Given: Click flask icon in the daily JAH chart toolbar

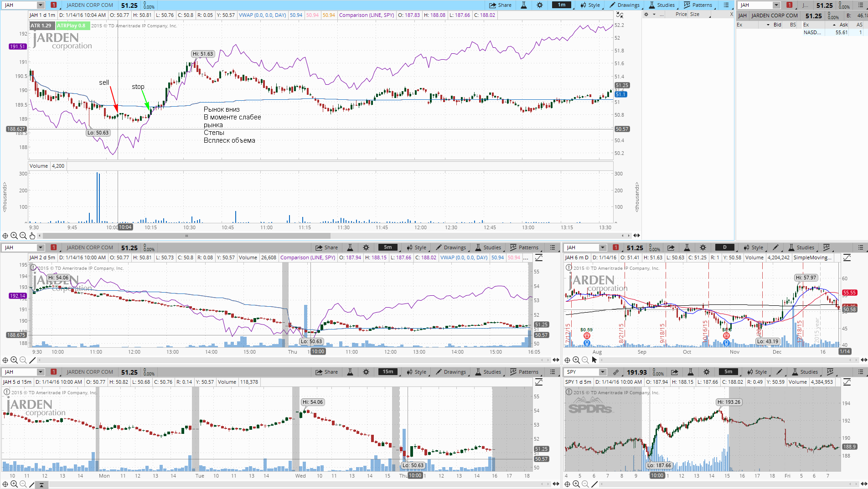Looking at the screenshot, I should tap(687, 247).
